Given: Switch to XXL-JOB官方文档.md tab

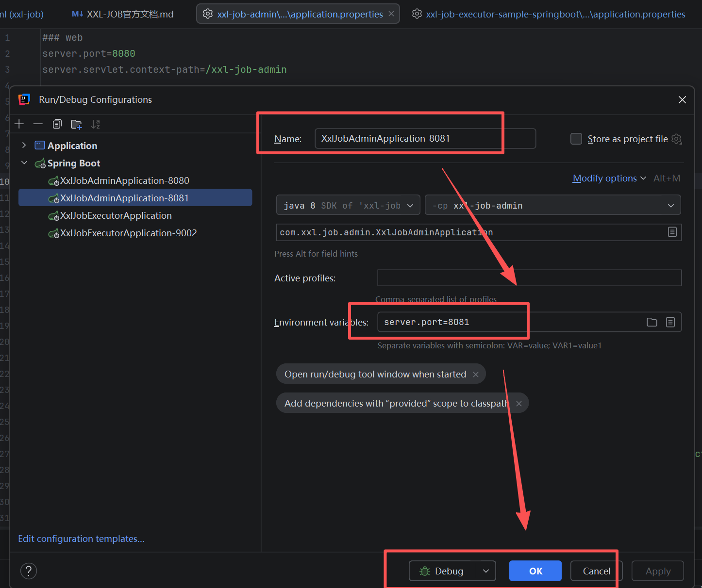Looking at the screenshot, I should coord(123,14).
